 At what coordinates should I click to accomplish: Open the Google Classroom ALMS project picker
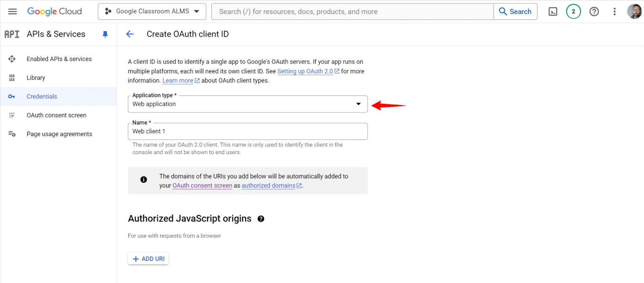pyautogui.click(x=152, y=11)
